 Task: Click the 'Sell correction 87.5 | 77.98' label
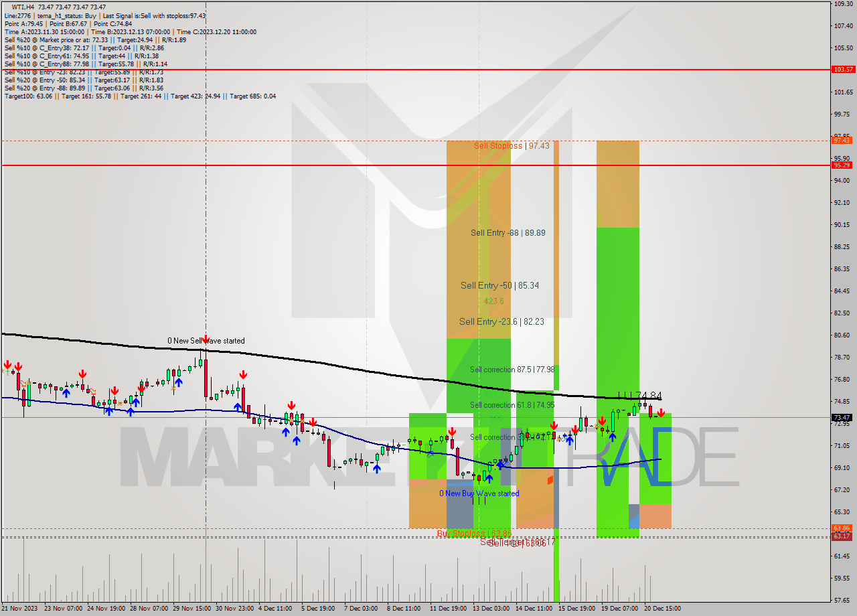point(512,369)
